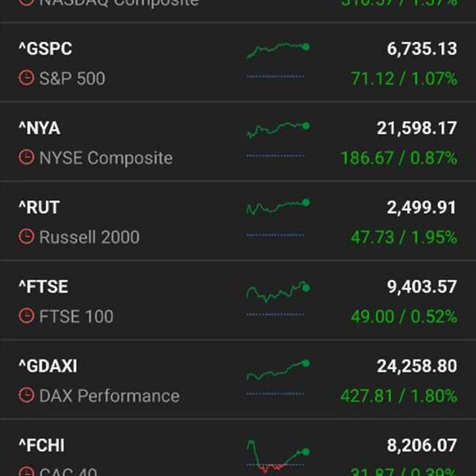The image size is (476, 476).
Task: Click the clock icon beside NYSE Composite
Action: pos(26,158)
